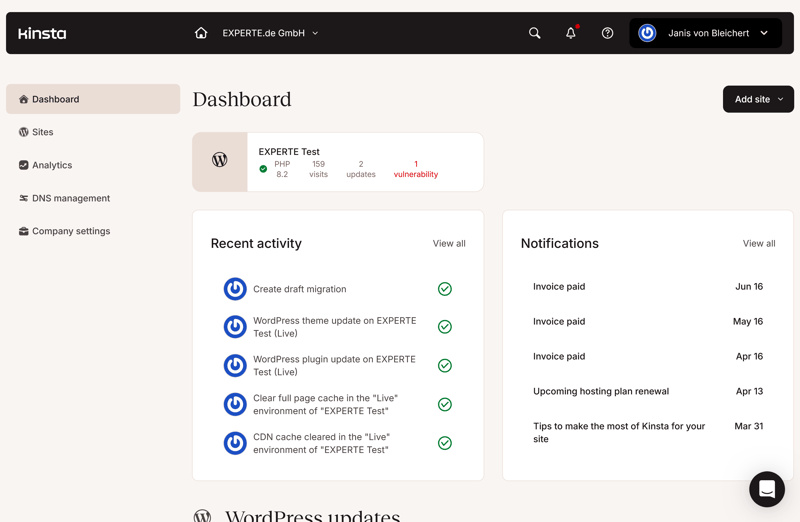Click the 1 vulnerability warning
Viewport: 800px width, 522px height.
point(416,169)
